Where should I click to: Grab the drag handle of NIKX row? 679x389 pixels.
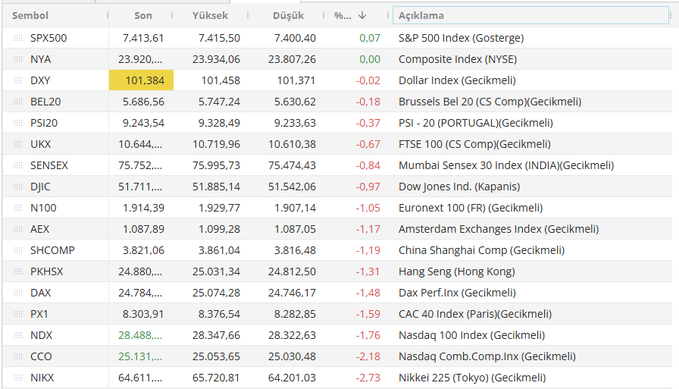click(18, 378)
